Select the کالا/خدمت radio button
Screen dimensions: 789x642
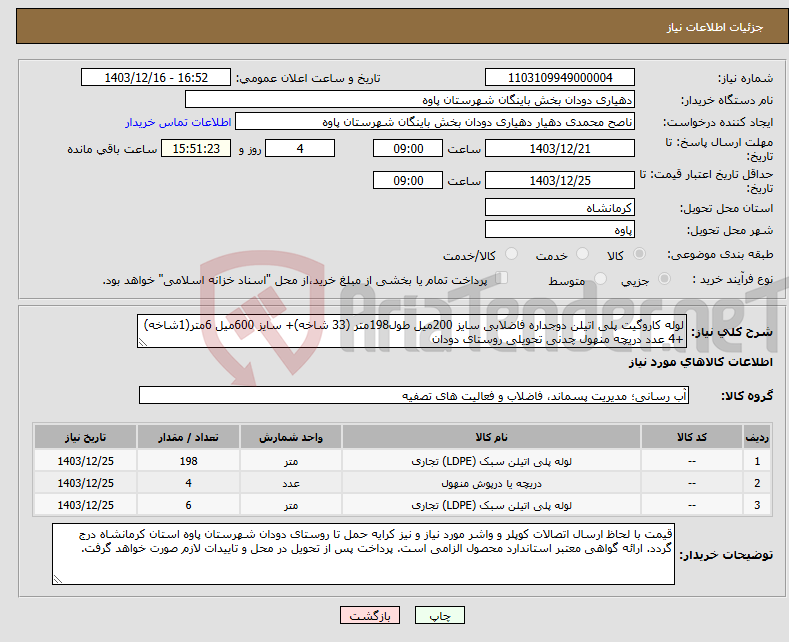[511, 254]
